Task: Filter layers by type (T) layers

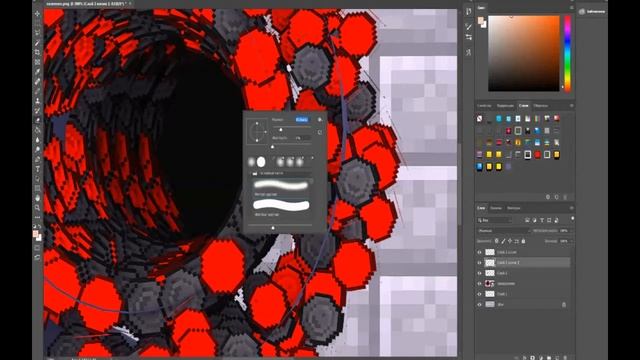Action: [x=542, y=220]
